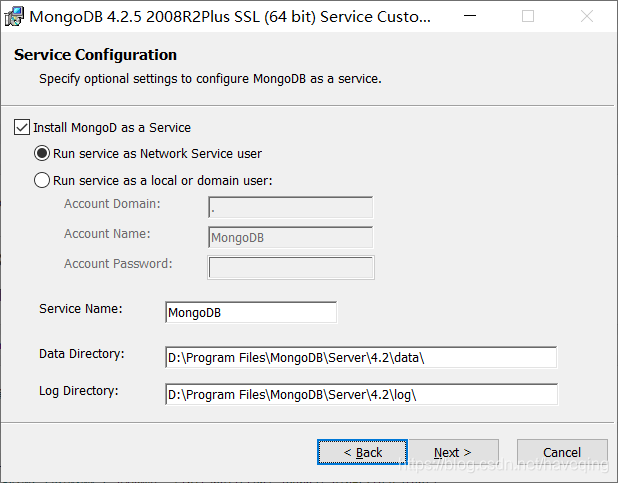The image size is (618, 483).
Task: Click the MongoDB installer icon in title bar
Action: click(14, 17)
